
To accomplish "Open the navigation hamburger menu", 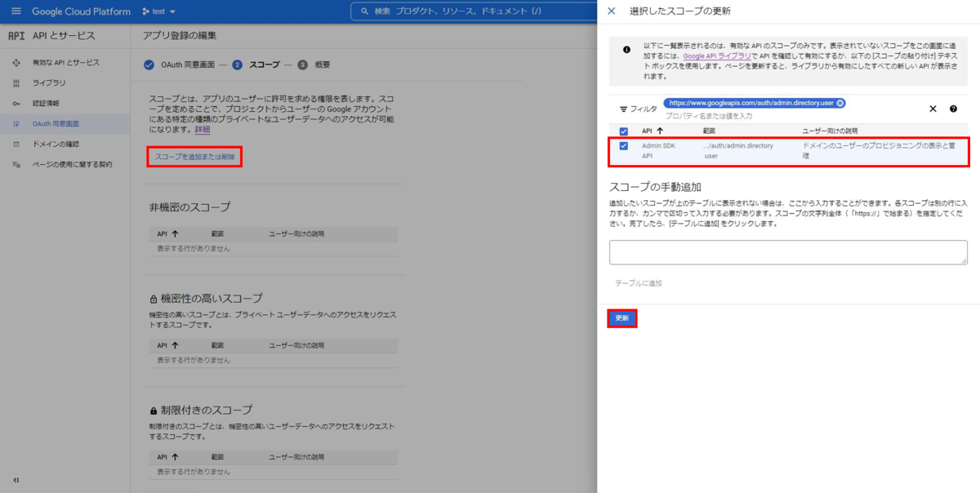I will click(x=16, y=11).
